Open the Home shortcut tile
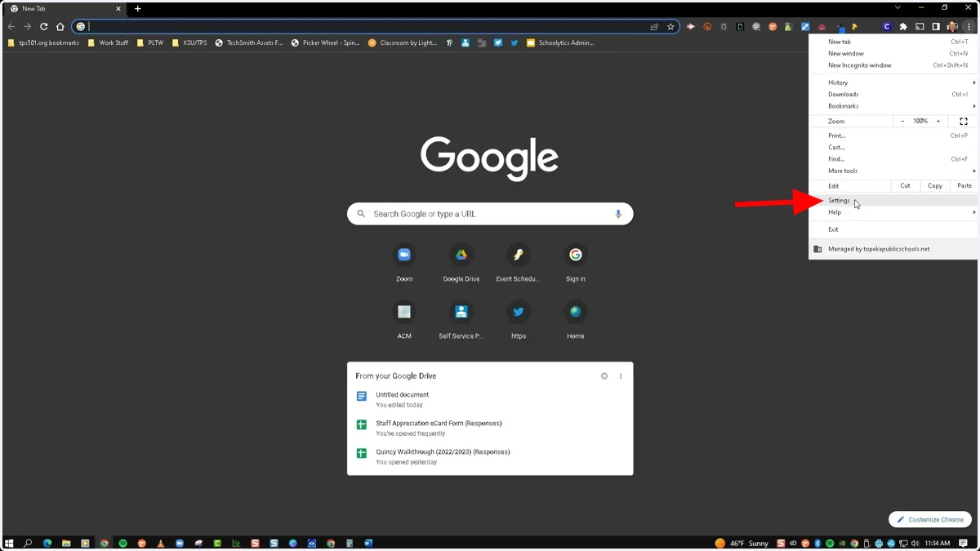Viewport: 980px width, 551px height. point(576,320)
